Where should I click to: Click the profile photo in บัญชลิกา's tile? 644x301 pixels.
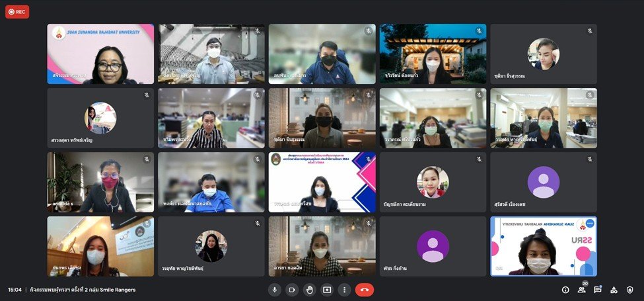(433, 182)
